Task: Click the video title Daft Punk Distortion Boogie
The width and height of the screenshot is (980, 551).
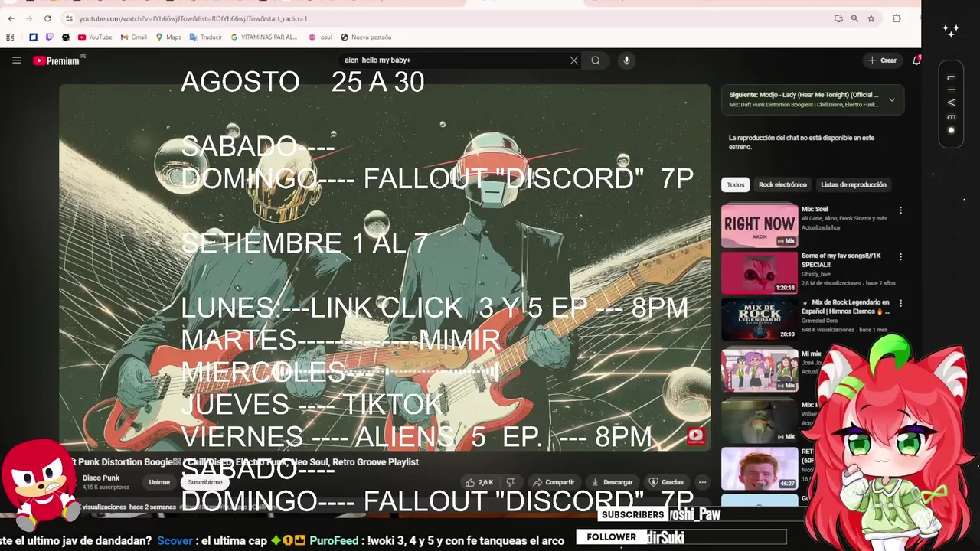Action: pos(243,462)
